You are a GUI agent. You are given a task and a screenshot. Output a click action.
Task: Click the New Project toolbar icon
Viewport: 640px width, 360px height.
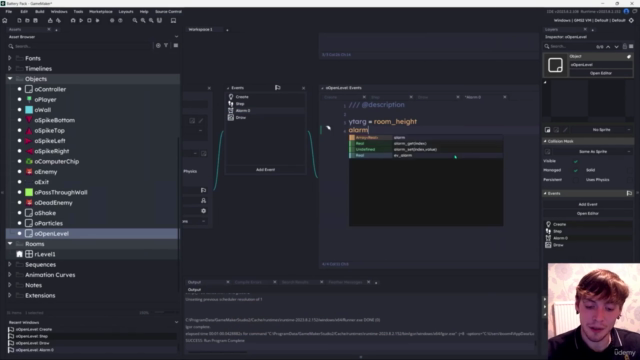click(x=19, y=20)
